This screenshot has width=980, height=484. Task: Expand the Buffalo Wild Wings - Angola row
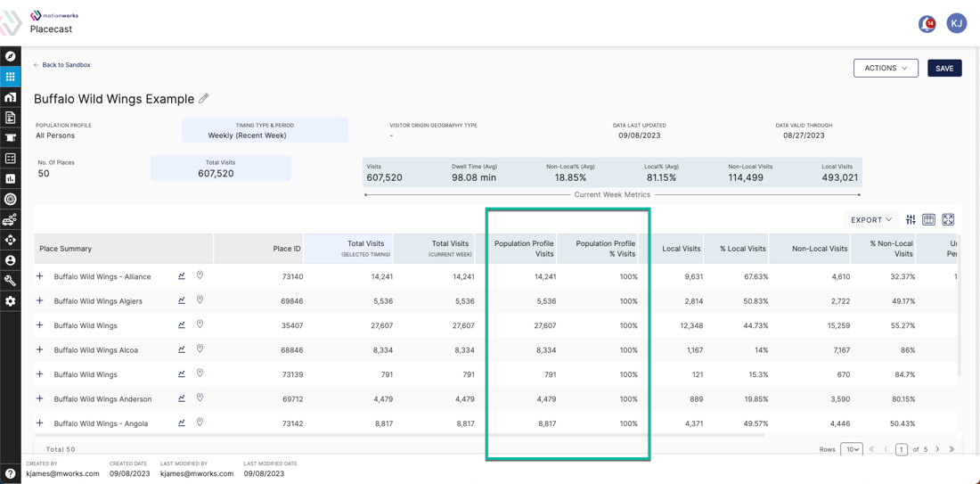pos(40,422)
